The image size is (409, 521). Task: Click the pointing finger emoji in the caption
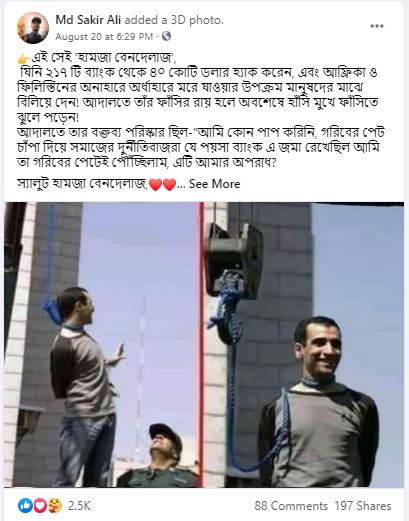point(23,59)
